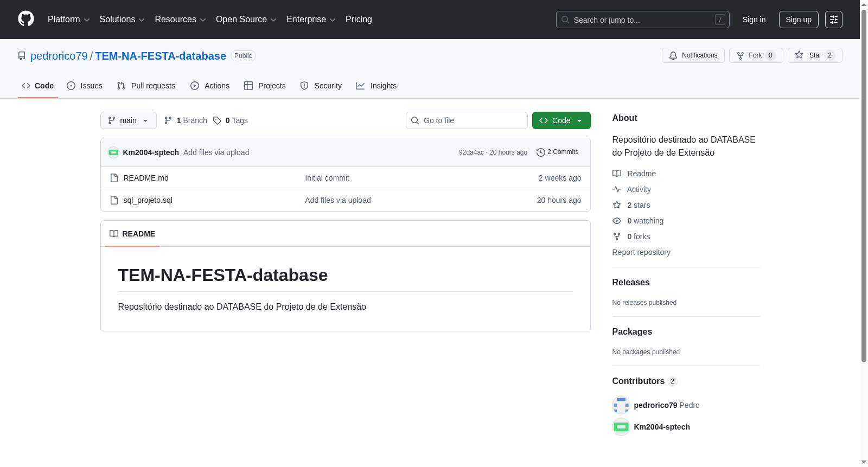Click the Releases heading link
This screenshot has height=467, width=868.
click(631, 282)
